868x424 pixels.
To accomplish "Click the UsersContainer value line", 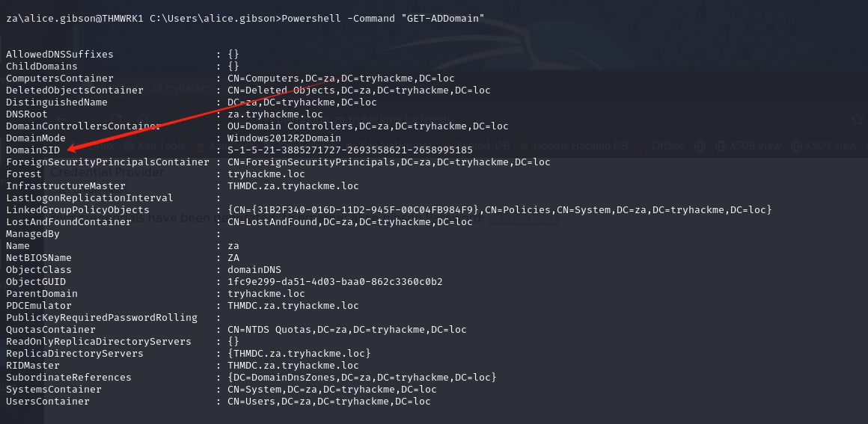I will [x=328, y=402].
